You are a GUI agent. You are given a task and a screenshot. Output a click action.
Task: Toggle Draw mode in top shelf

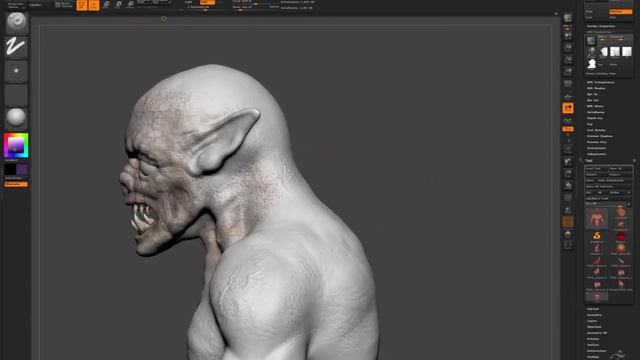click(x=94, y=5)
